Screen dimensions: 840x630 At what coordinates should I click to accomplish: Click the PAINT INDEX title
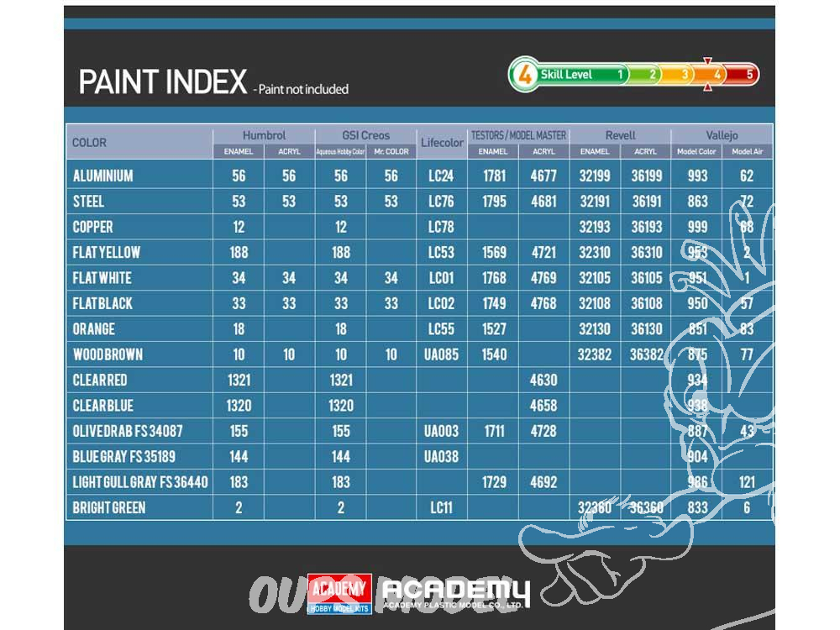pos(163,82)
